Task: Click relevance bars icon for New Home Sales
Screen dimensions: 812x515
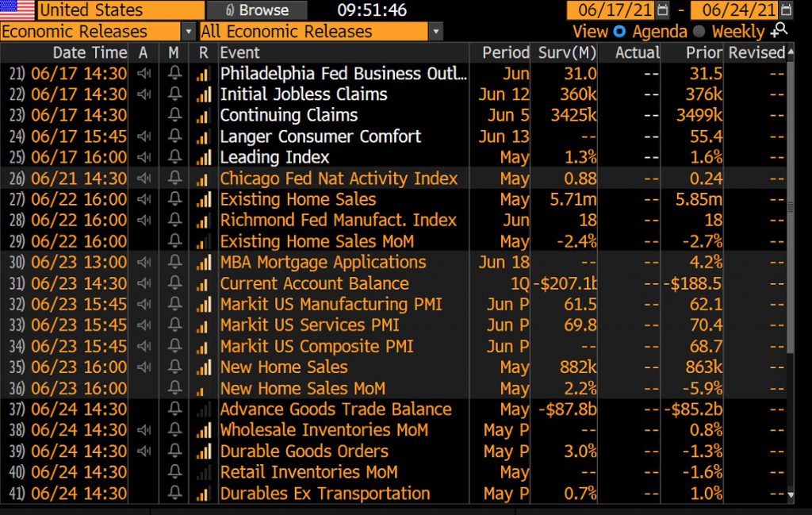Action: tap(204, 367)
